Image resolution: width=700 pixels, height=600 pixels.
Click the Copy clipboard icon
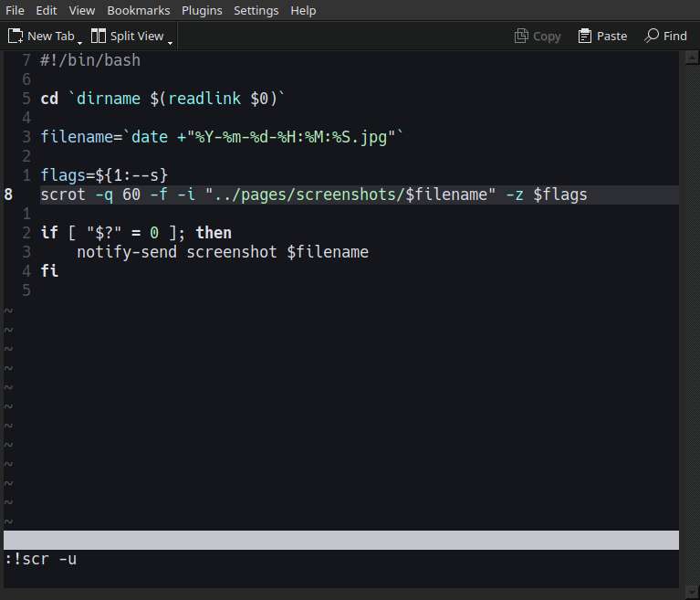(521, 36)
